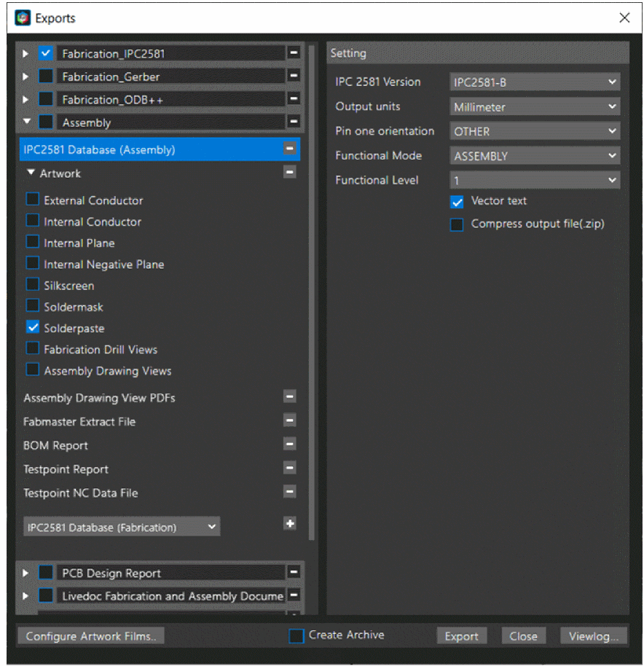Enable Soldermask artwork checkbox

pyautogui.click(x=33, y=305)
